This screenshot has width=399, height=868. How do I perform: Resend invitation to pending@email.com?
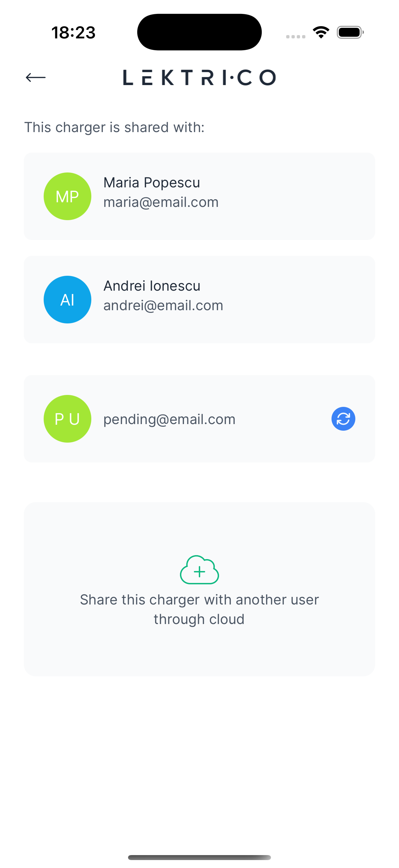click(343, 419)
